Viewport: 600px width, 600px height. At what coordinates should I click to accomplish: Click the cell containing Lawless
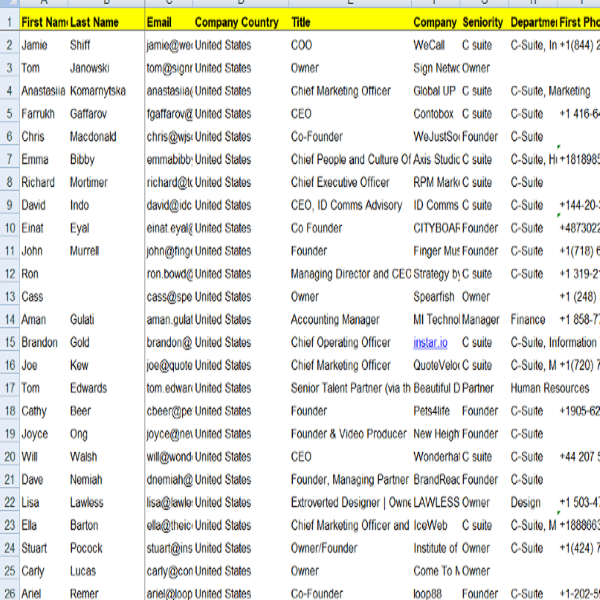pyautogui.click(x=106, y=502)
